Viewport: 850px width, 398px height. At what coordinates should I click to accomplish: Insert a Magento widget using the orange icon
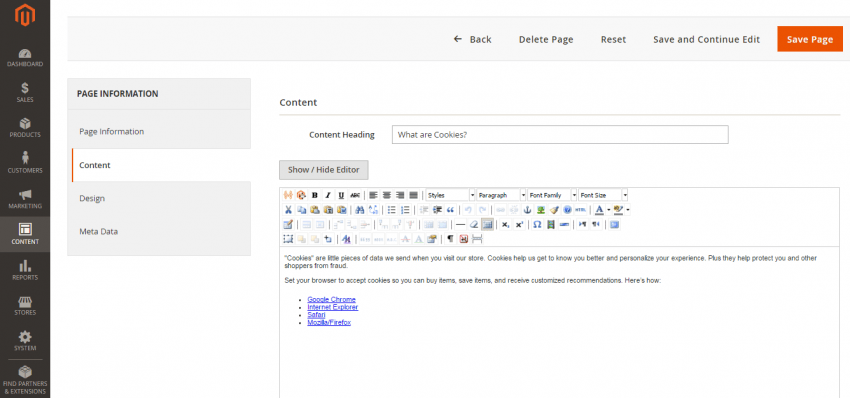301,195
